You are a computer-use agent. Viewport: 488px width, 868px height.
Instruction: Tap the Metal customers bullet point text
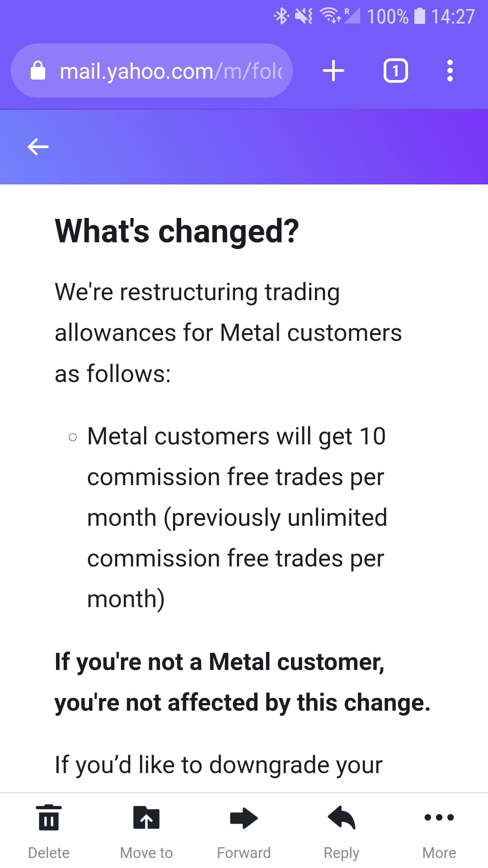[x=237, y=518]
